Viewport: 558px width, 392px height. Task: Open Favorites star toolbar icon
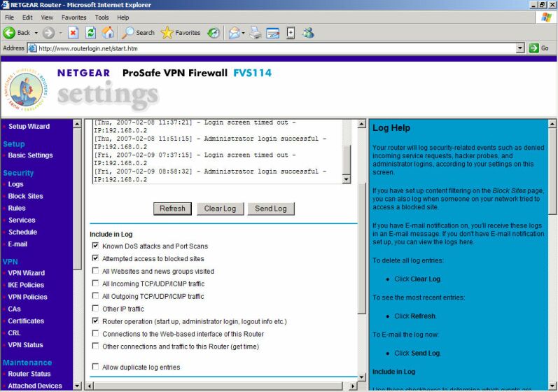[167, 33]
